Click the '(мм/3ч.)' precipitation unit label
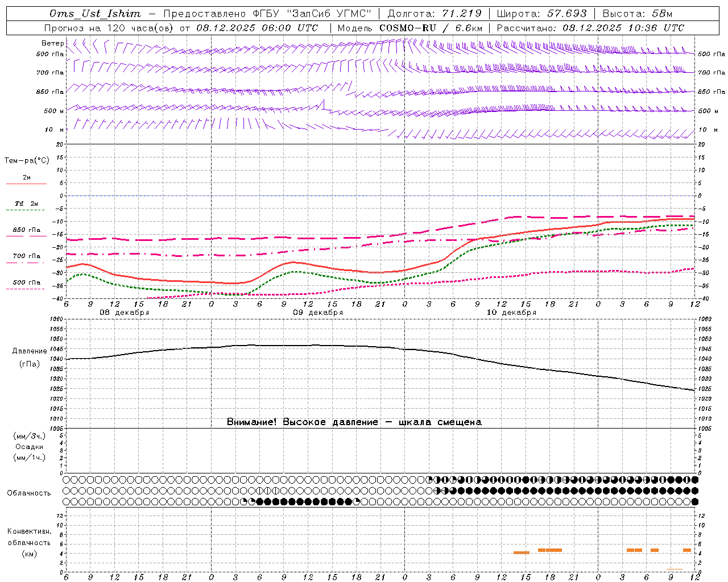This screenshot has width=728, height=582. (30, 436)
